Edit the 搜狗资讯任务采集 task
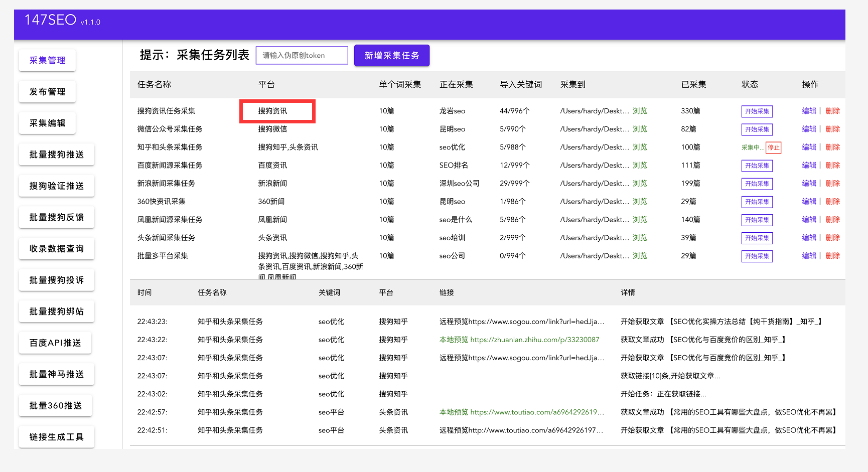Image resolution: width=868 pixels, height=472 pixels. (x=809, y=111)
